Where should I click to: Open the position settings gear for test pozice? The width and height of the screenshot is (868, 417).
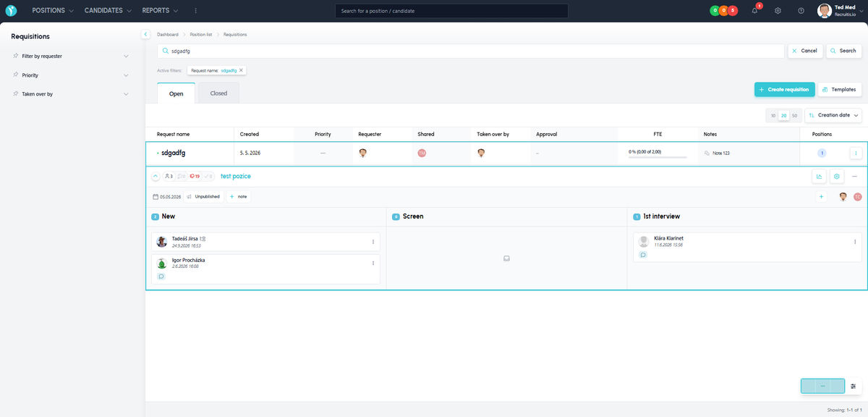coord(837,176)
